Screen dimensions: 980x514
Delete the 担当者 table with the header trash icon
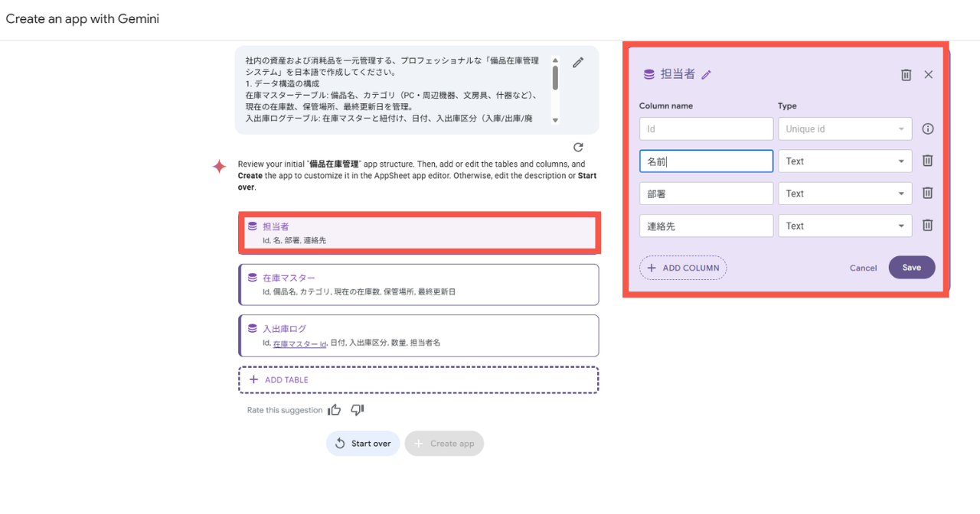(906, 75)
